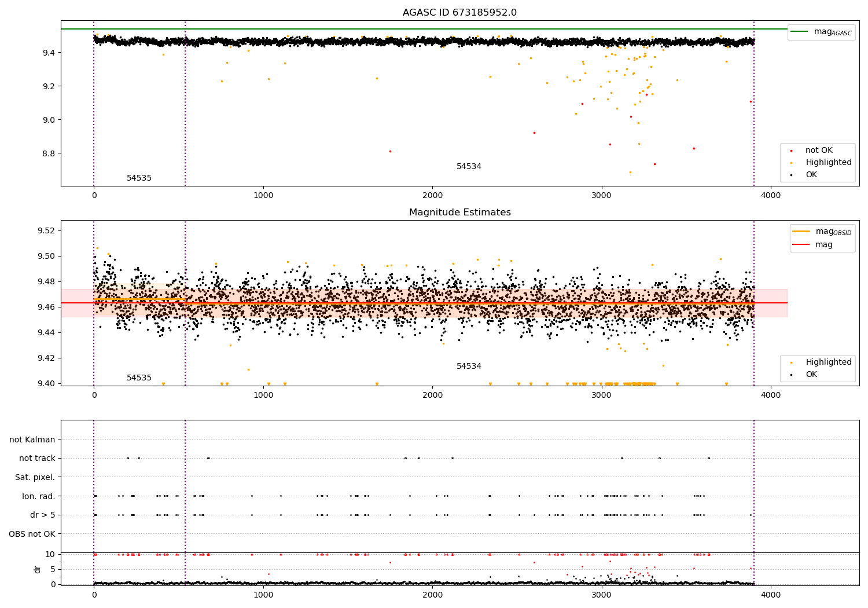
Task: Click the 'not OK' legend entry in top plot
Action: pyautogui.click(x=819, y=151)
